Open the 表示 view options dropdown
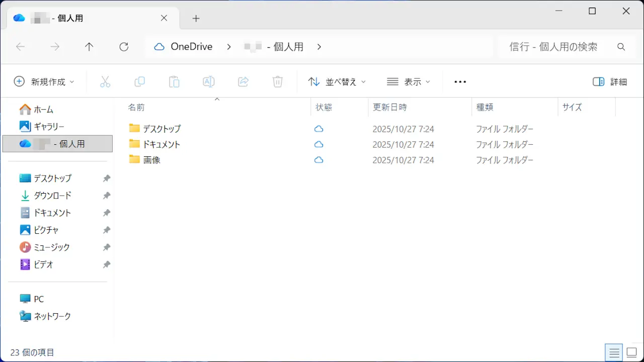This screenshot has height=362, width=644. (409, 81)
